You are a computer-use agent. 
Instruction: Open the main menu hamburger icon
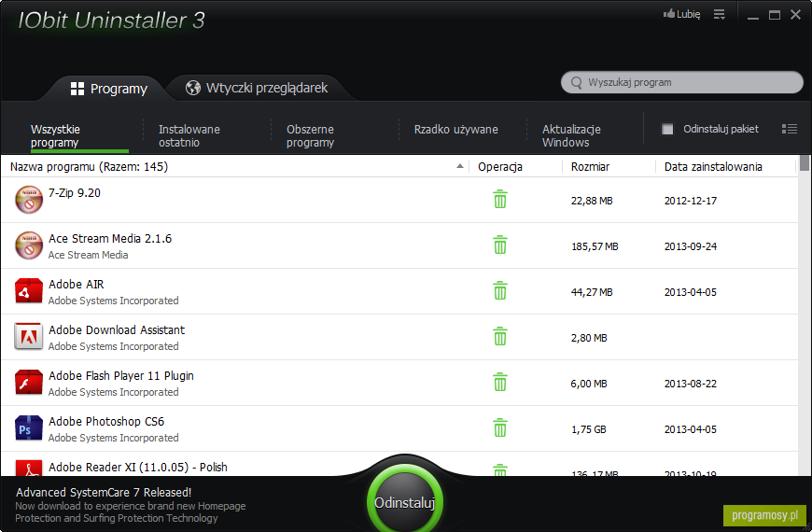pyautogui.click(x=720, y=15)
